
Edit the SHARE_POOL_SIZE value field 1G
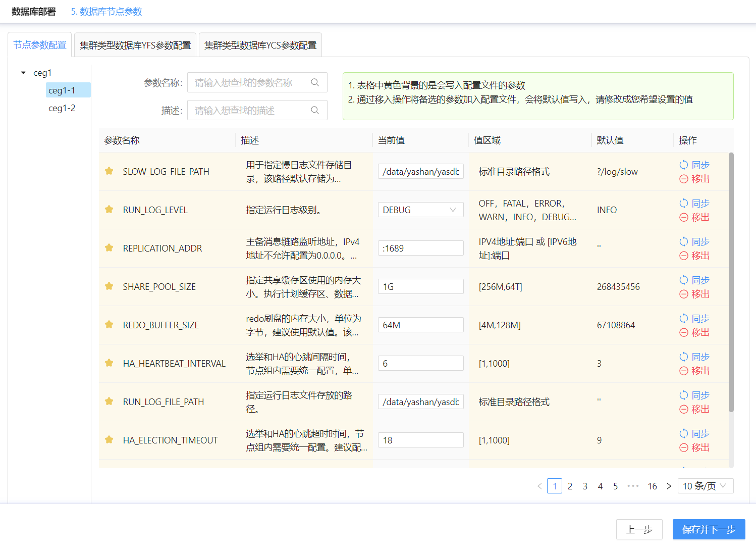click(420, 286)
